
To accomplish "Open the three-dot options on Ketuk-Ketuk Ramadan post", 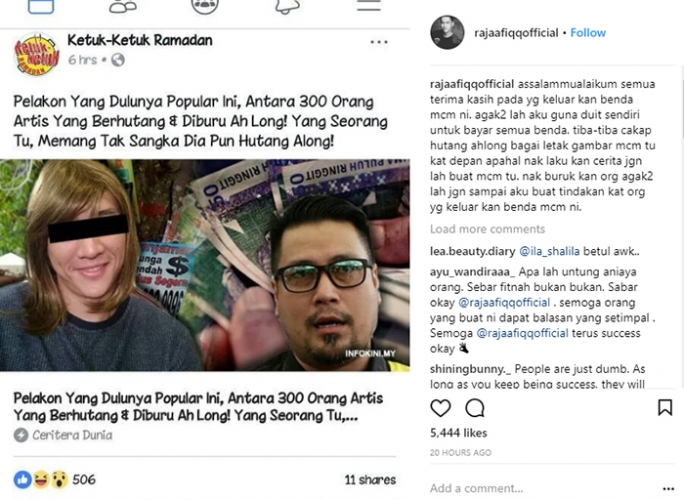I will [x=379, y=42].
